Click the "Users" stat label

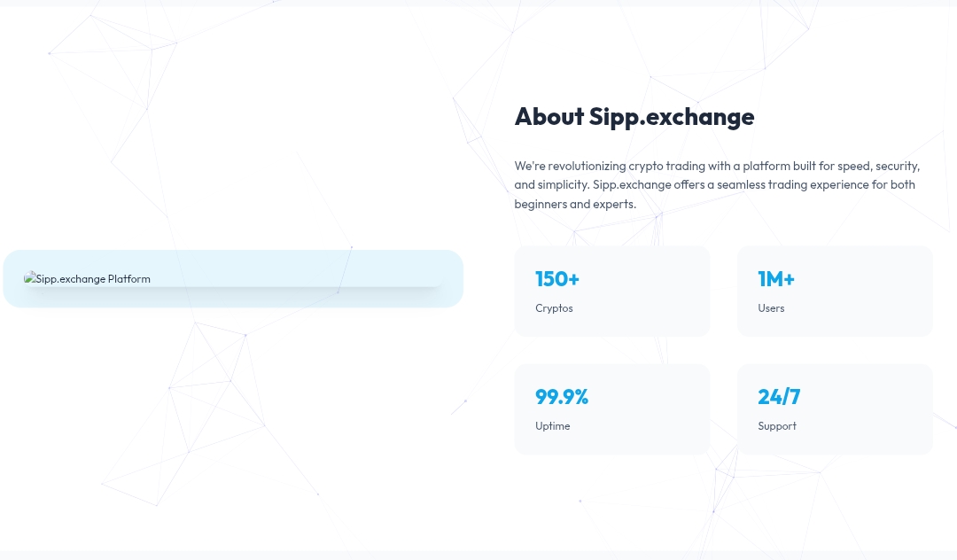coord(771,308)
